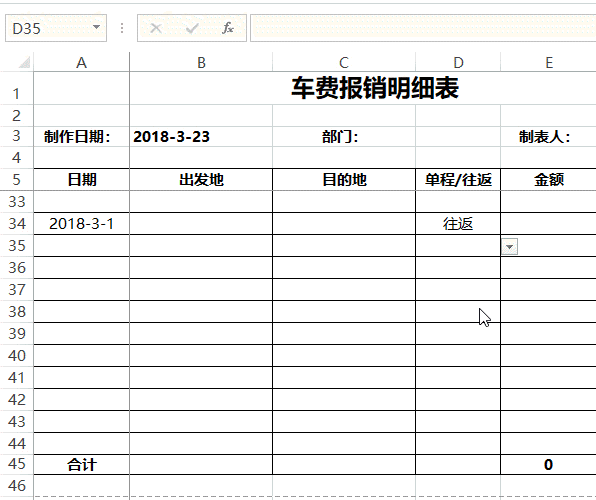Click into the formula bar input area

click(423, 28)
